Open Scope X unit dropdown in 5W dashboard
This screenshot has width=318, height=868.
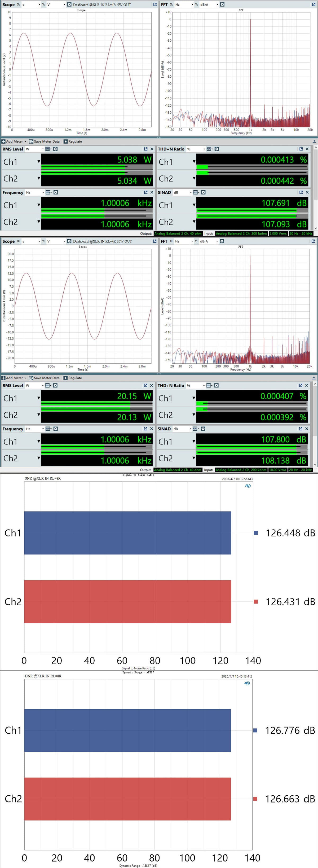[x=31, y=5]
